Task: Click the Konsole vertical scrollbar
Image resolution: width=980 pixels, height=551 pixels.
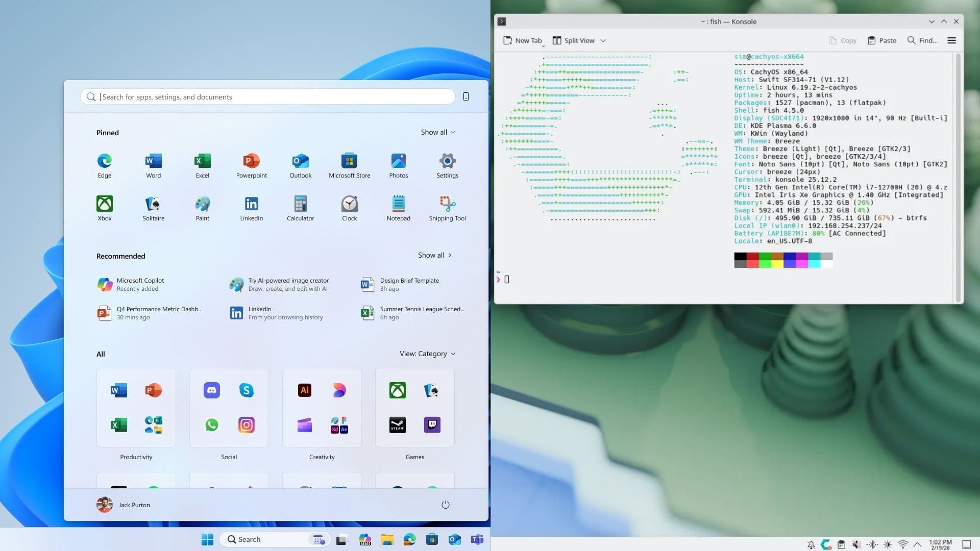Action: (958, 178)
